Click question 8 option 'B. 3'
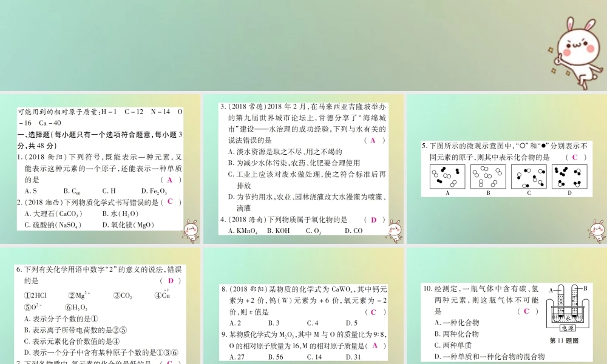The width and height of the screenshot is (607, 364). click(x=274, y=323)
